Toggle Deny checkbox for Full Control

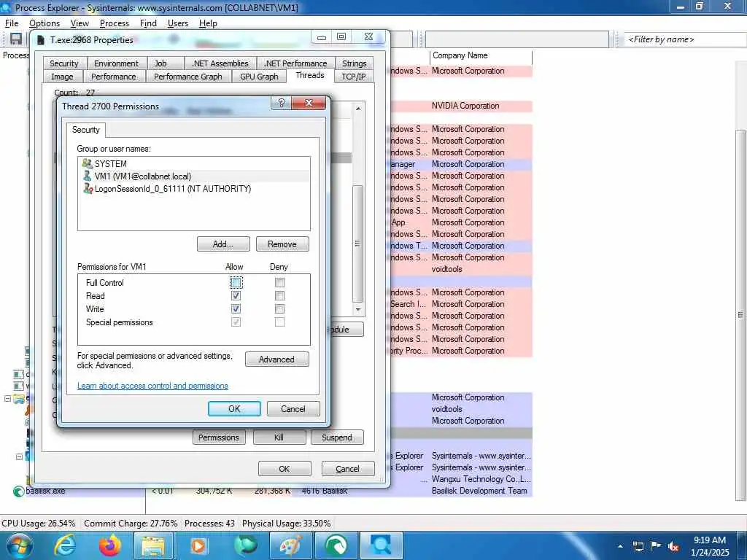(279, 282)
